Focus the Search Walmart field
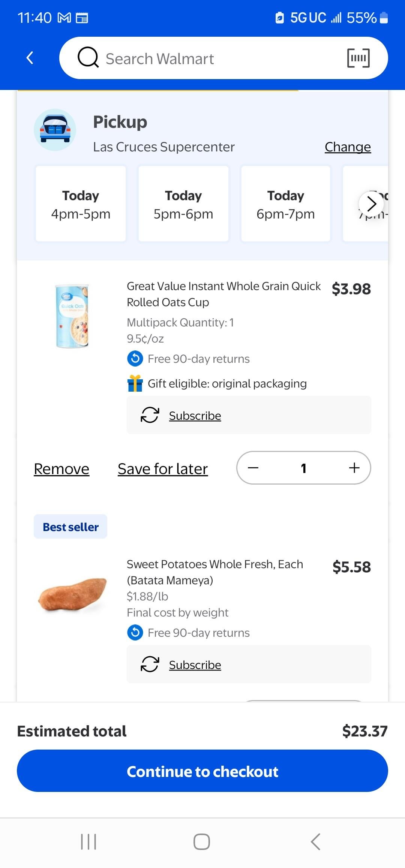Image resolution: width=405 pixels, height=868 pixels. pyautogui.click(x=217, y=59)
